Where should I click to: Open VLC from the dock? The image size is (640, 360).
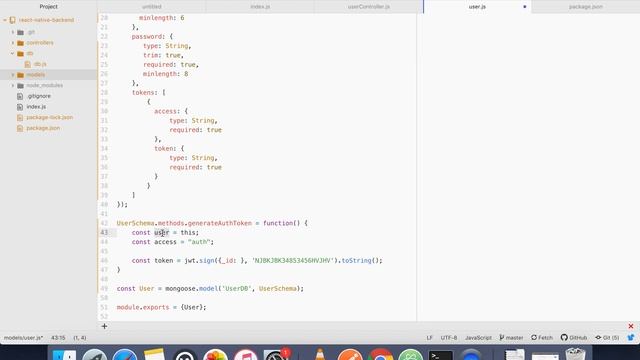pos(320,354)
